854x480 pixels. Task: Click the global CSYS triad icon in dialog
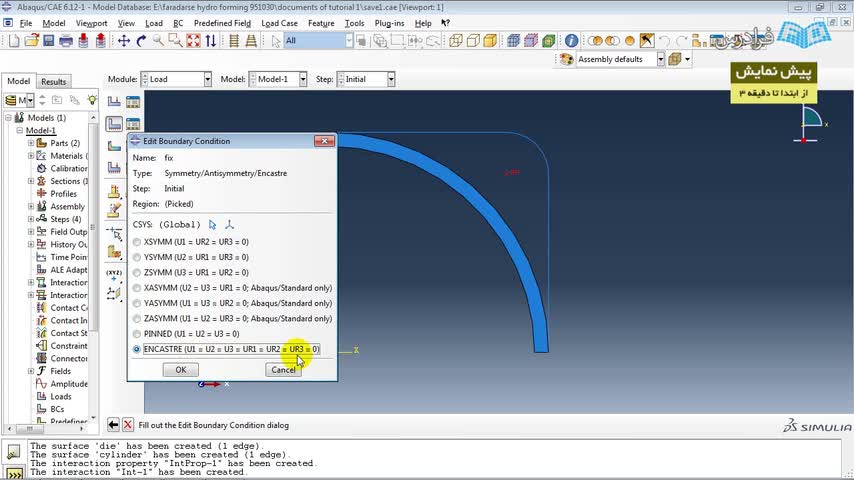tap(229, 224)
